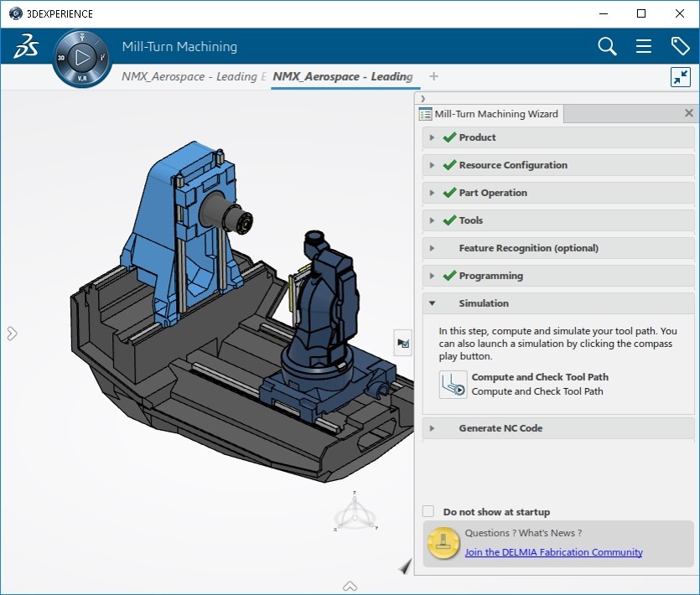Expand the left side panel chevron
Screen dimensions: 700x595
(x=12, y=334)
